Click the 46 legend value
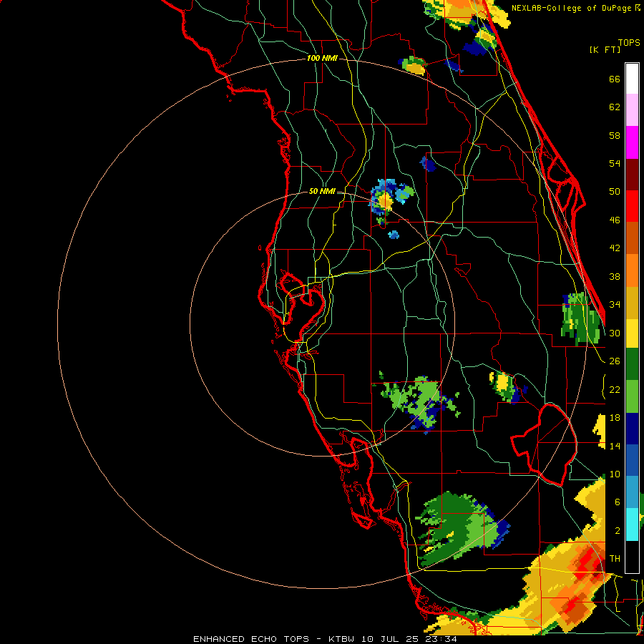 pos(615,220)
